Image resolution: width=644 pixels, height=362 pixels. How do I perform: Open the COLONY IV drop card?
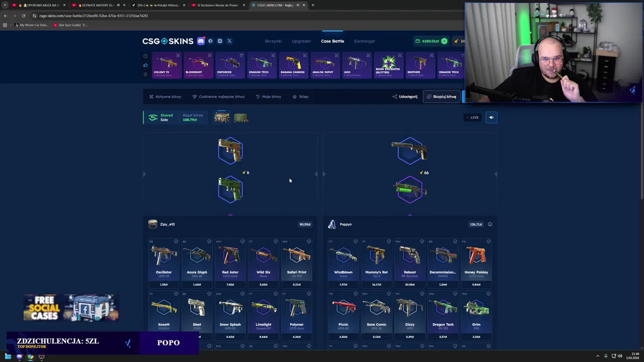coord(166,65)
